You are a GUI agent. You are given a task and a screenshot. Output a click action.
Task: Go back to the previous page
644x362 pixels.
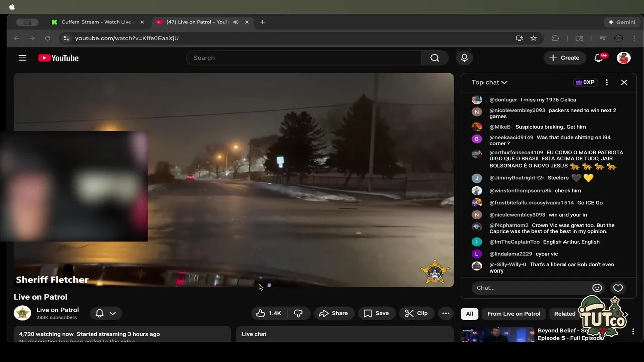click(16, 38)
